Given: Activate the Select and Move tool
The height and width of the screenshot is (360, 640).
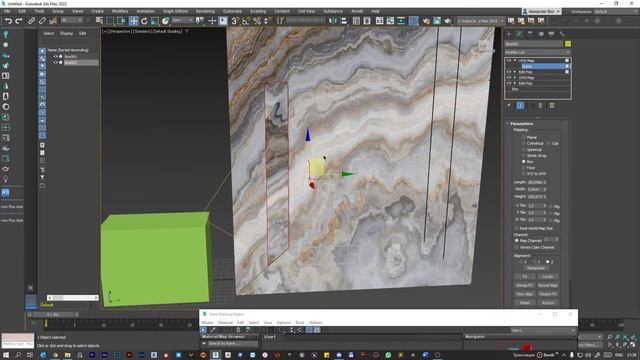Looking at the screenshot, I should point(133,21).
